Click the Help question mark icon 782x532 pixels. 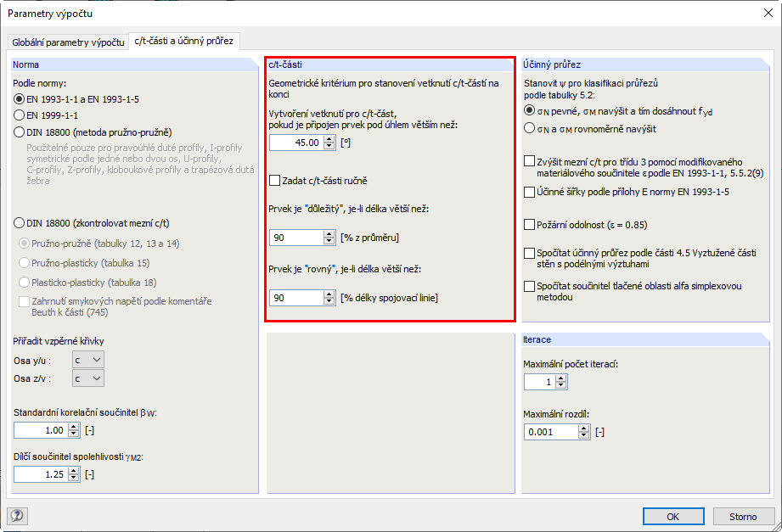click(x=17, y=516)
